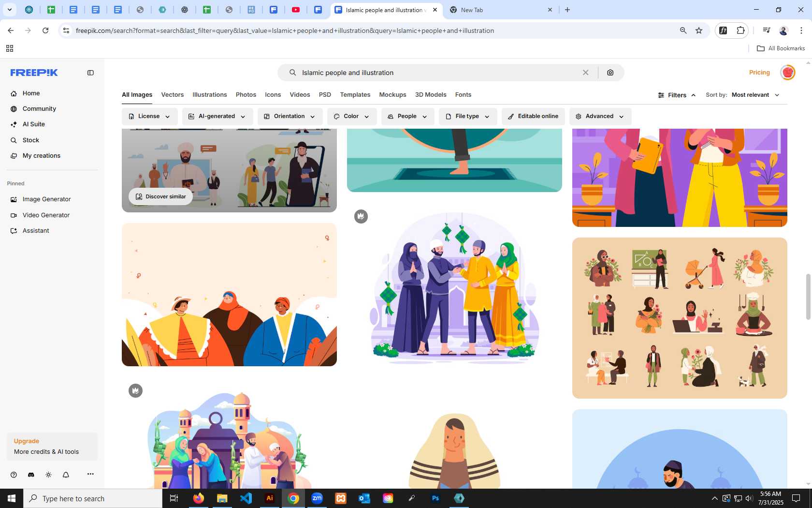This screenshot has width=812, height=508.
Task: Open the user profile avatar
Action: [x=788, y=73]
